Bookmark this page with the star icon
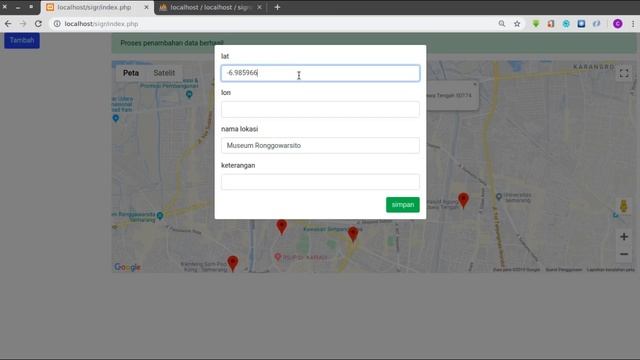640x360 pixels. (517, 24)
